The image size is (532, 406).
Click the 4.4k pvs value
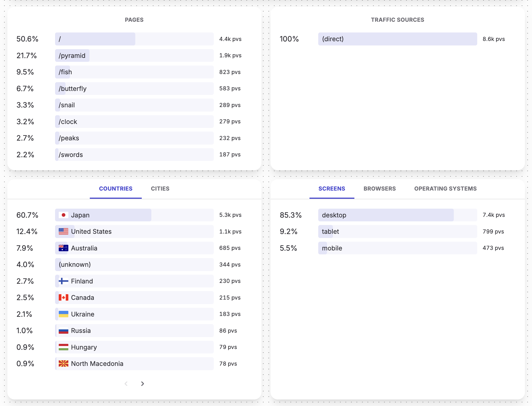230,39
